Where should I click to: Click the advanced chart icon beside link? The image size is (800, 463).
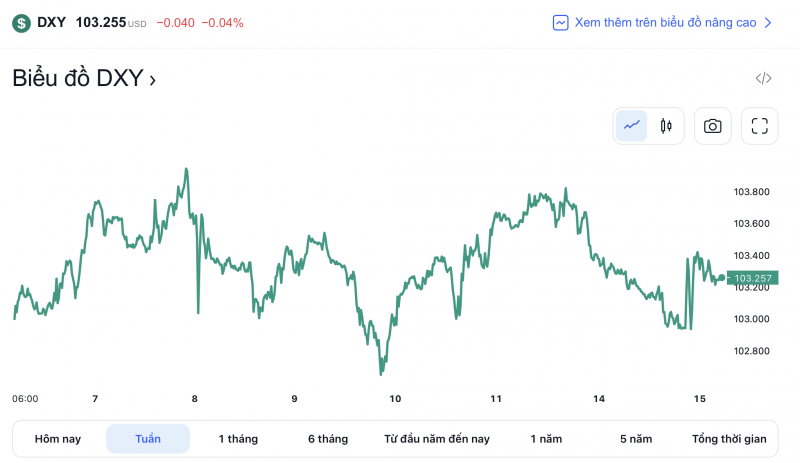click(x=561, y=22)
